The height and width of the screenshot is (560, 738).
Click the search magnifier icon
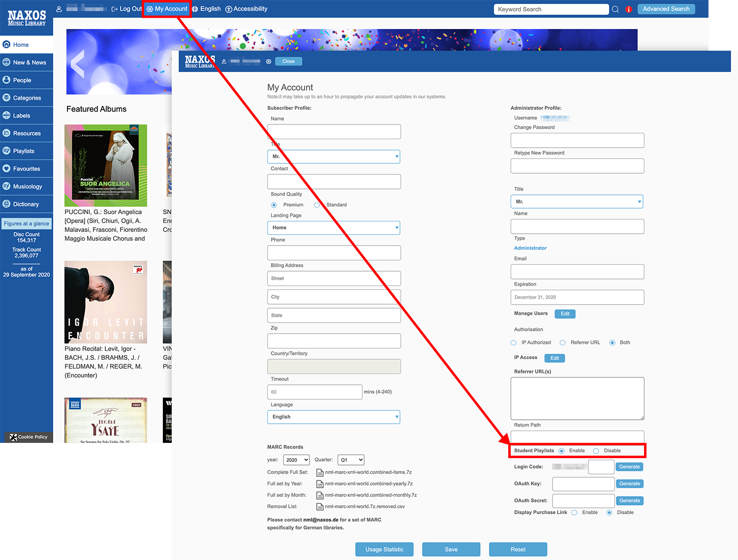615,9
